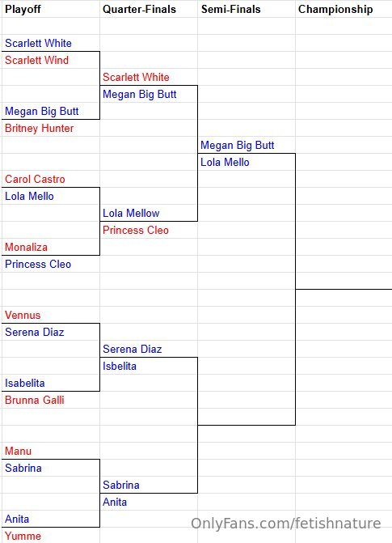
Task: Click Lola Mello in Semi-Finals column
Action: tap(247, 162)
